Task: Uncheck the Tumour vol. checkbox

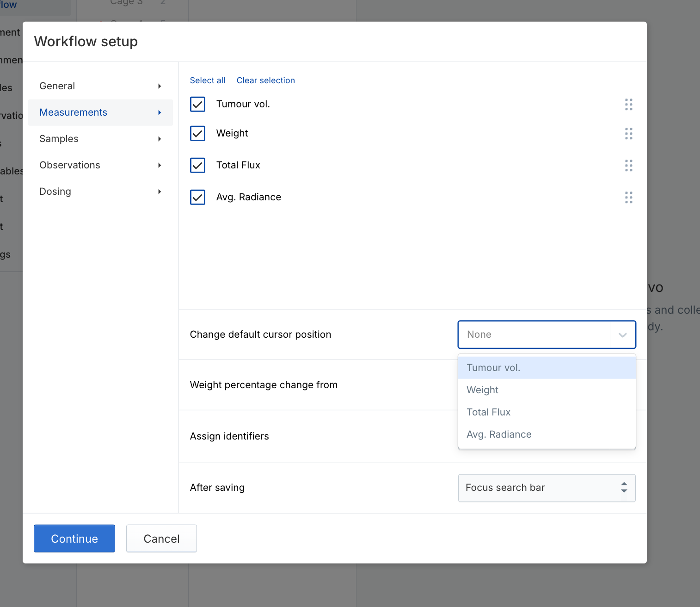Action: point(198,105)
